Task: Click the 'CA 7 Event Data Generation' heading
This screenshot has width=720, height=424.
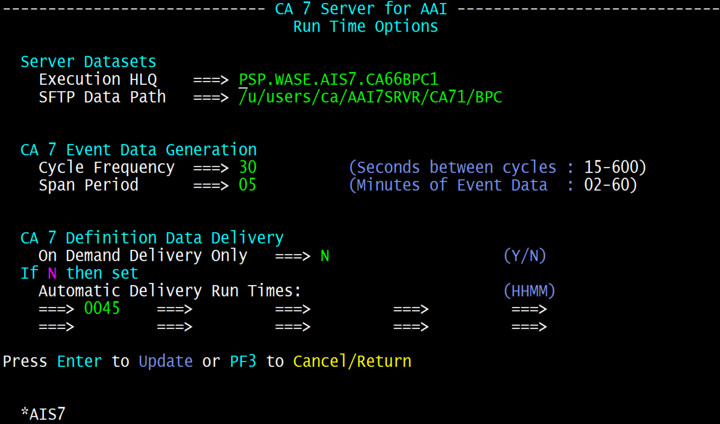Action: coord(138,150)
